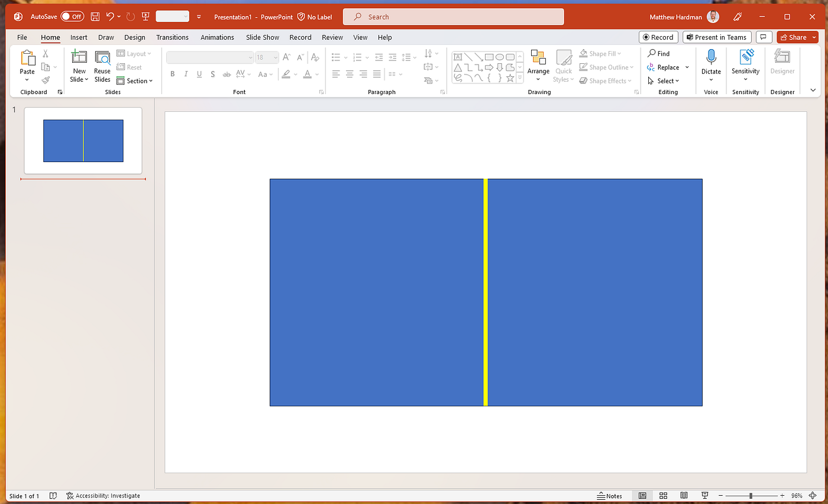Select the Text Box tool in Shapes gallery

457,57
